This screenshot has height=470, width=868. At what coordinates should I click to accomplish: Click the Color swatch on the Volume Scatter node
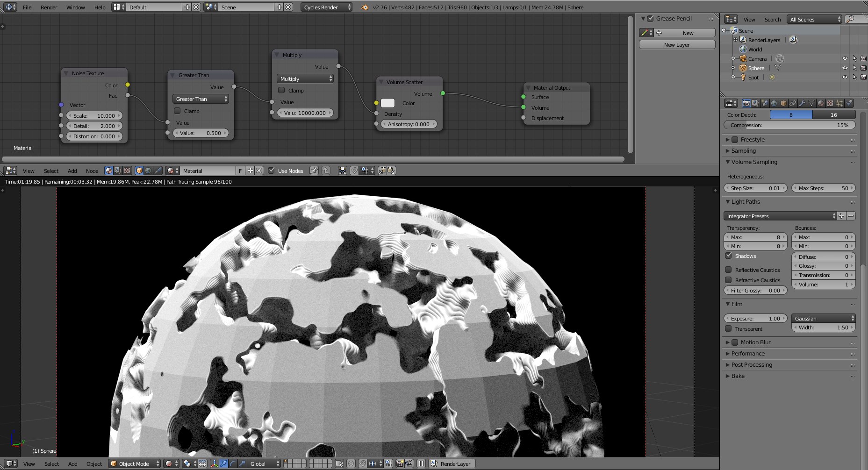388,103
